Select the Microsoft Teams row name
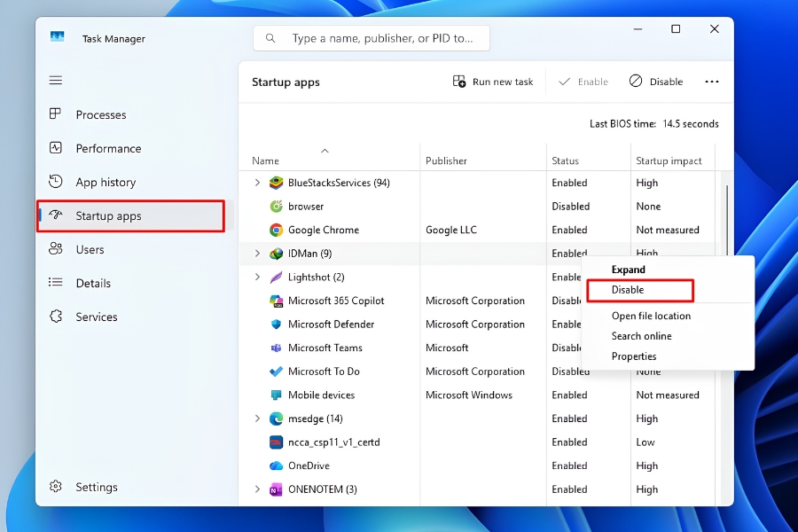The image size is (798, 532). click(x=325, y=348)
